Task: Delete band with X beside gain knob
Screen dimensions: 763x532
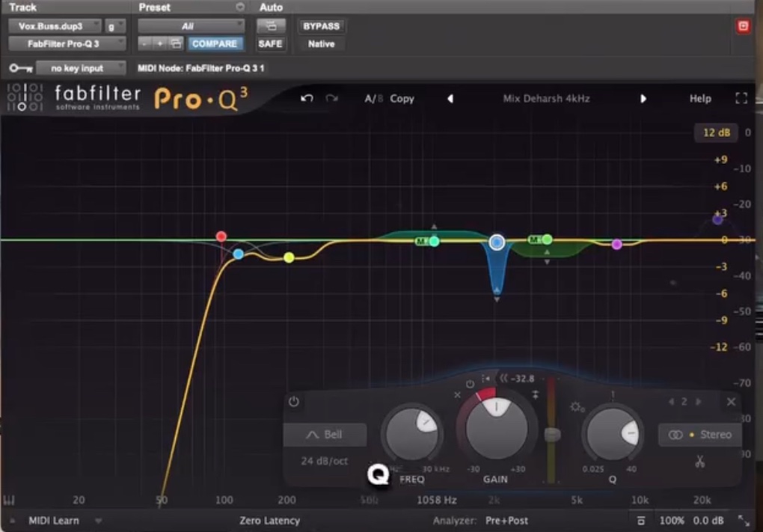Action: click(x=457, y=395)
